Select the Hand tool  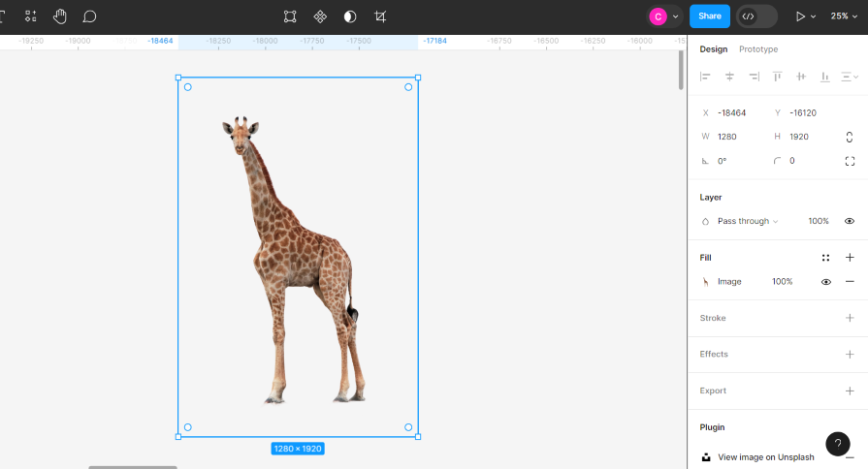pyautogui.click(x=60, y=16)
